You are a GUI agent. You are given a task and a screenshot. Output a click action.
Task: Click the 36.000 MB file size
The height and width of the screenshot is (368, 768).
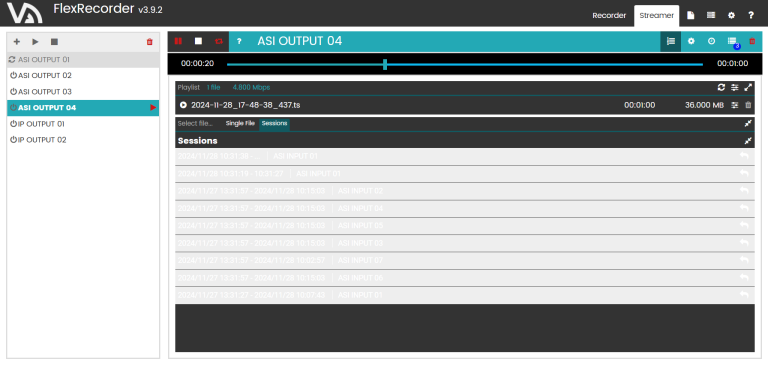(x=704, y=105)
